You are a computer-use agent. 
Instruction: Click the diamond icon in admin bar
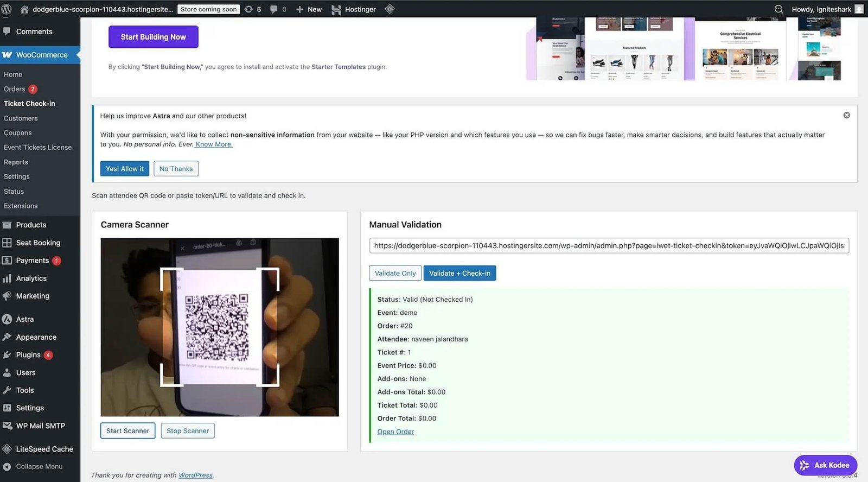click(390, 9)
